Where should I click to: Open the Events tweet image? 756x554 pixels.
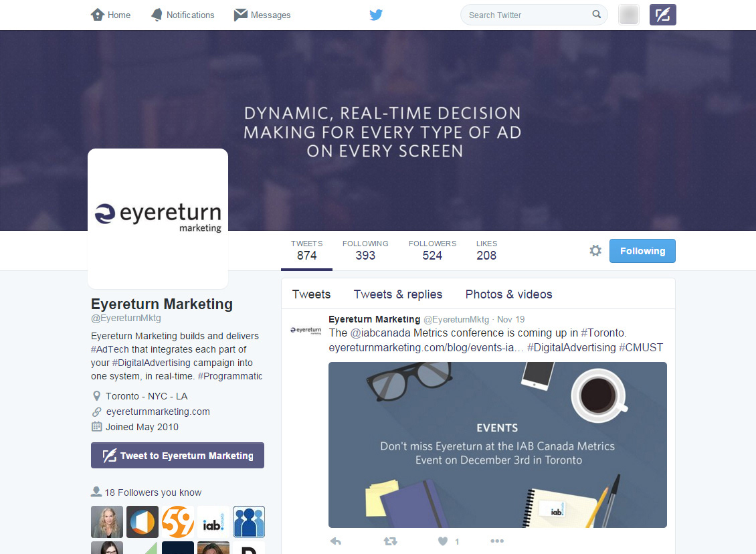point(498,444)
